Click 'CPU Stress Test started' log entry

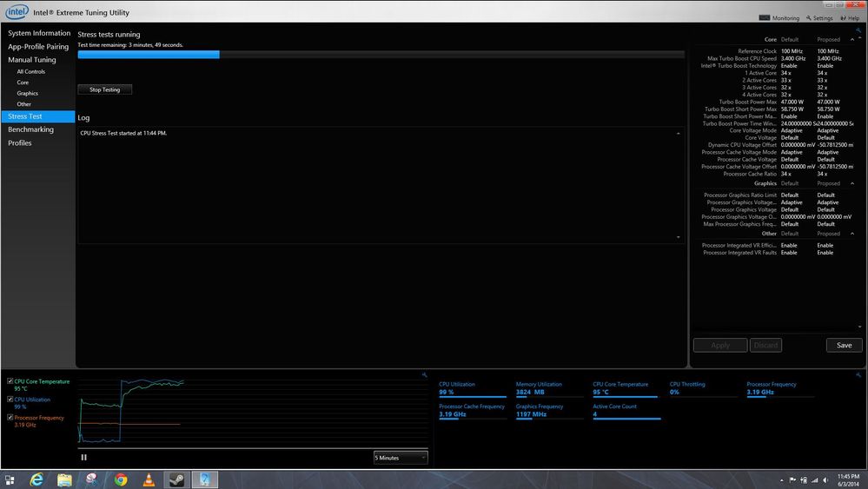pyautogui.click(x=123, y=133)
